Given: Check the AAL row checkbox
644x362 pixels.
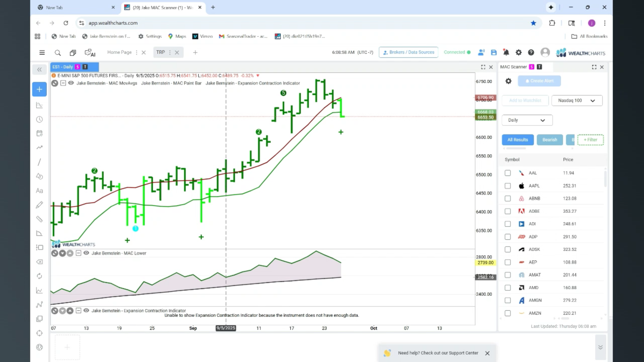Looking at the screenshot, I should coord(508,173).
